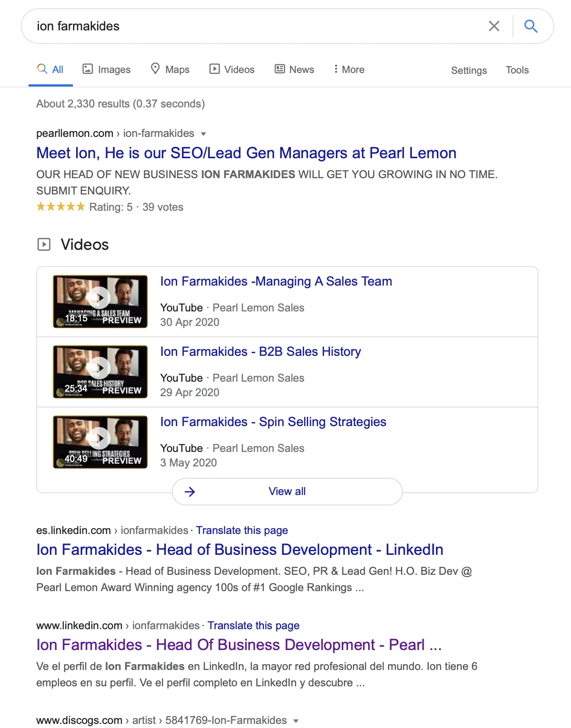The width and height of the screenshot is (571, 728).
Task: Click the blue magnifier search icon
Action: [x=531, y=26]
